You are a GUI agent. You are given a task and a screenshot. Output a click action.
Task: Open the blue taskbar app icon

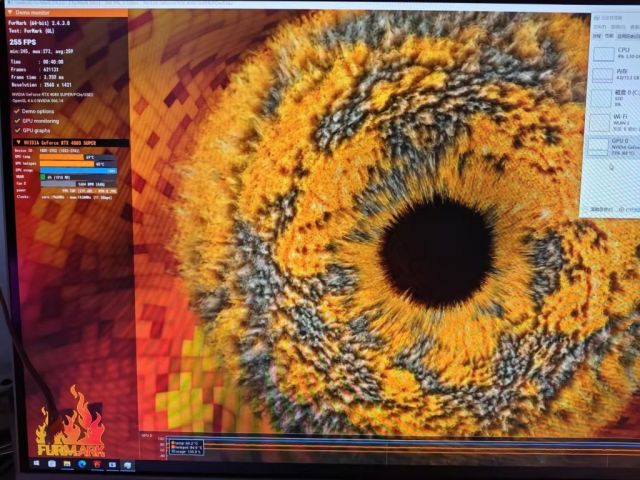(112, 465)
